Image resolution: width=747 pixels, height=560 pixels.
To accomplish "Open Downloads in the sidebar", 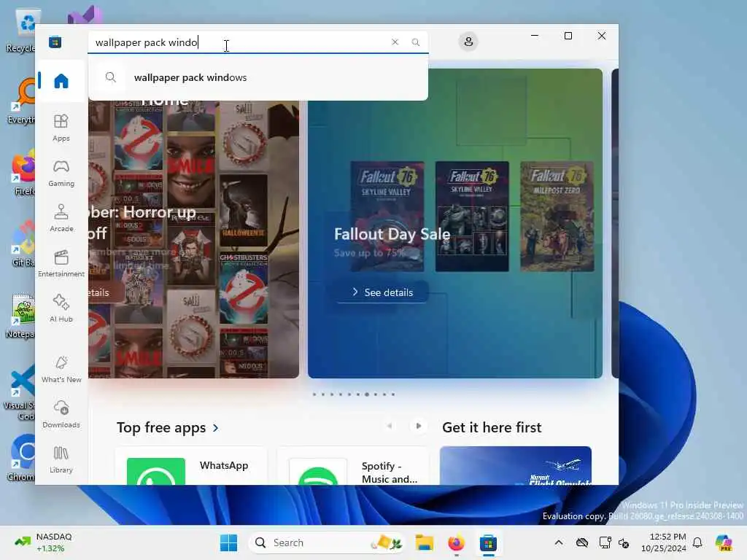I will tap(61, 414).
